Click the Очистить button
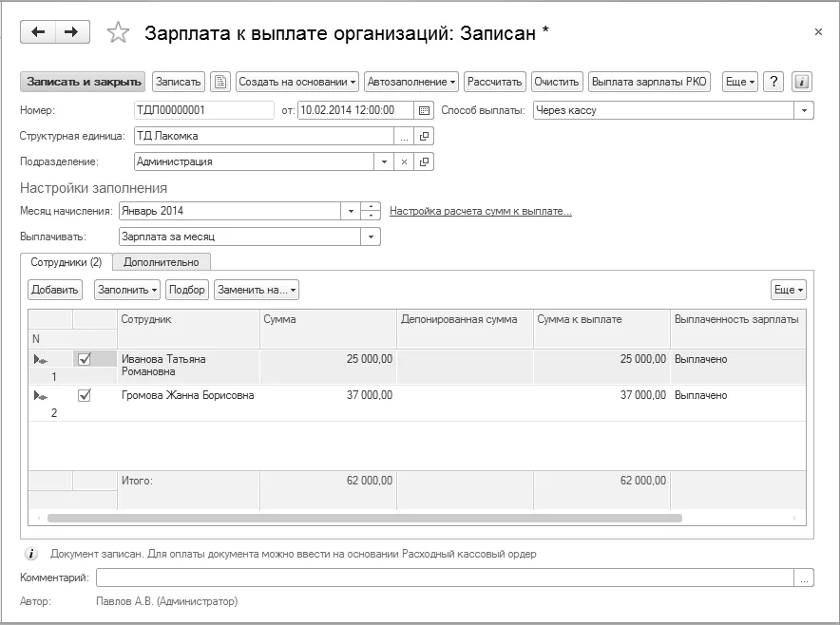The image size is (840, 625). click(x=557, y=82)
